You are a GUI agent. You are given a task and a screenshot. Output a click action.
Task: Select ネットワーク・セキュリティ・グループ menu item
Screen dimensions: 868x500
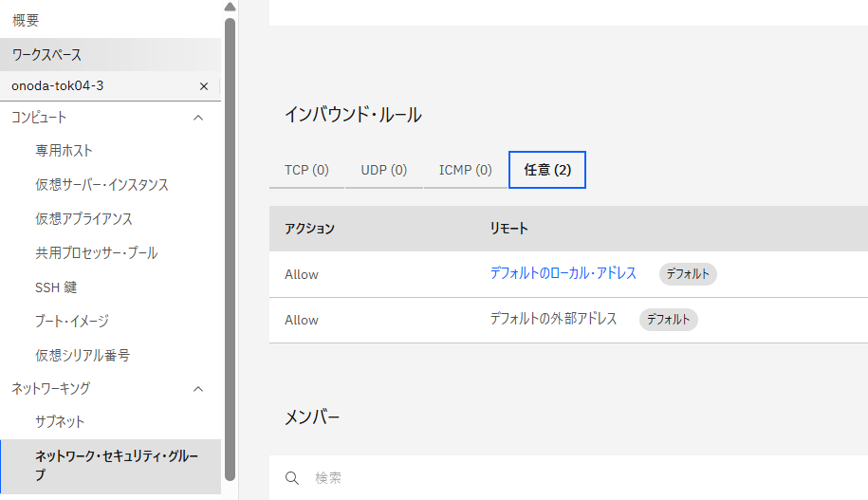(111, 466)
